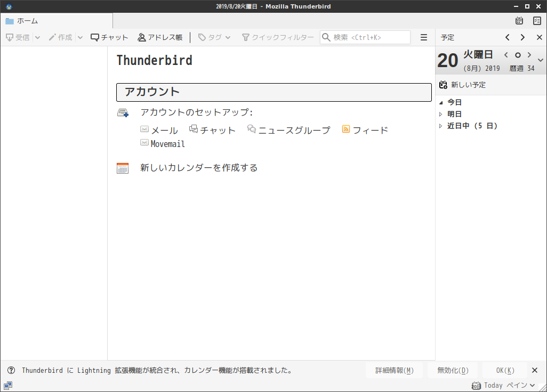Click previous day arrow beside 火曜日
The image size is (547, 392).
pyautogui.click(x=506, y=55)
